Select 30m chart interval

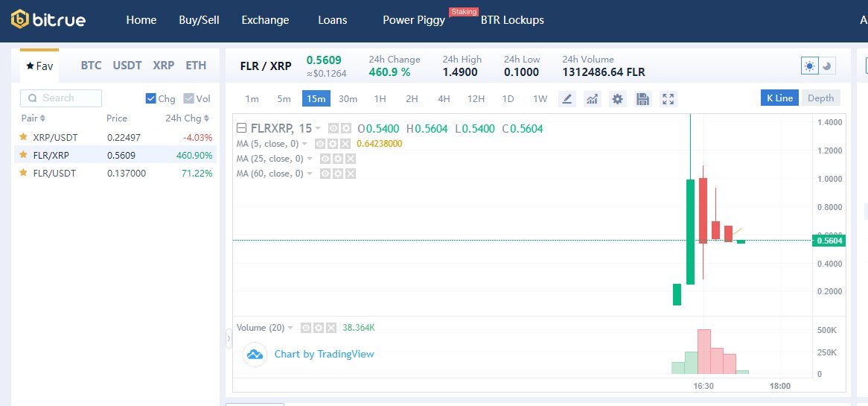[x=348, y=98]
